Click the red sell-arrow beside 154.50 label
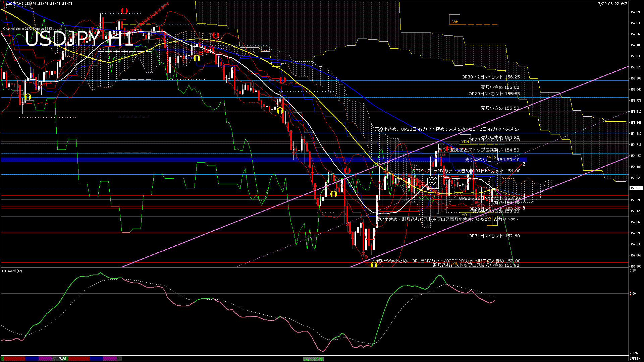The width and height of the screenshot is (644, 362). point(448,149)
